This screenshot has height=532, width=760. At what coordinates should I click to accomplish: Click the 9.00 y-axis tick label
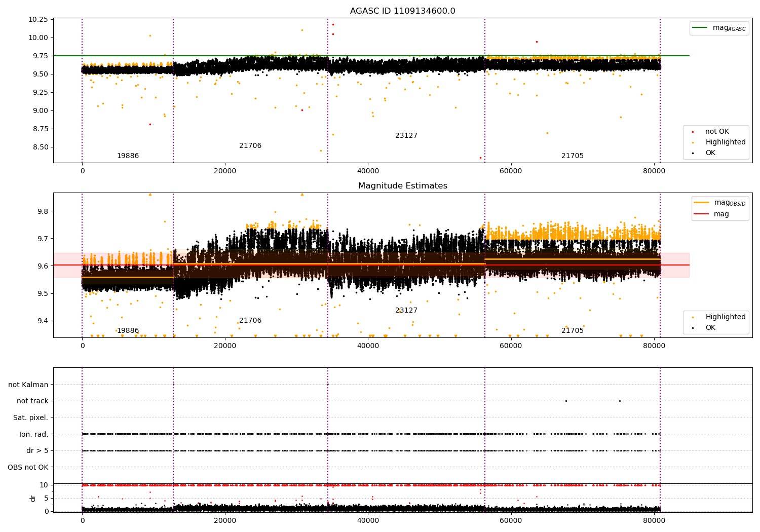click(40, 110)
